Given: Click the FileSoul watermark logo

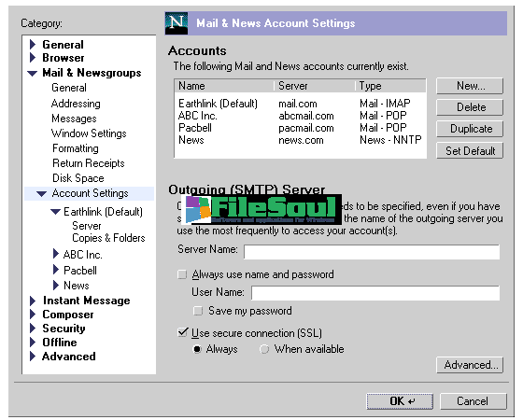Looking at the screenshot, I should 261,209.
